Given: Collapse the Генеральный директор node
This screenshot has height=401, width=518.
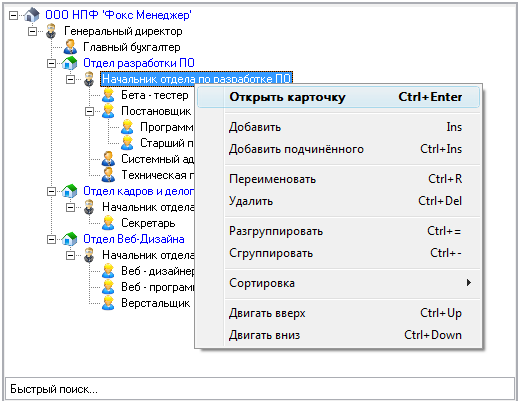Looking at the screenshot, I should pos(32,31).
